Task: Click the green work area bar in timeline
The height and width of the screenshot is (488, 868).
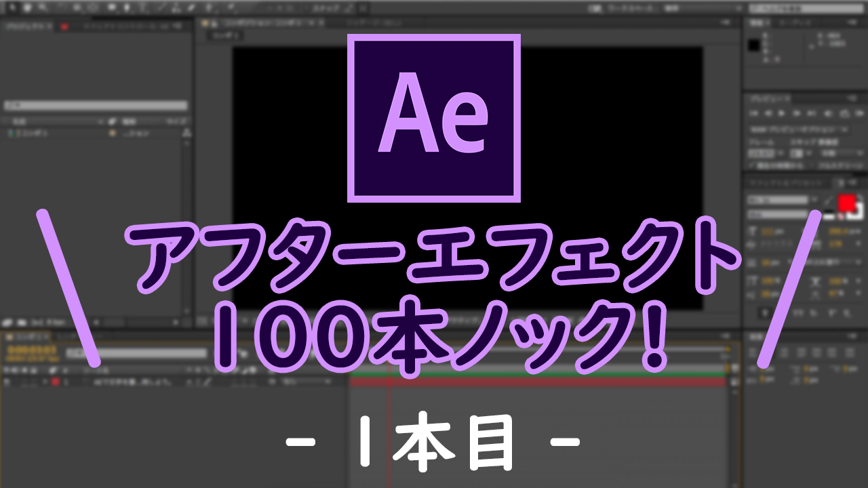Action: pos(537,373)
